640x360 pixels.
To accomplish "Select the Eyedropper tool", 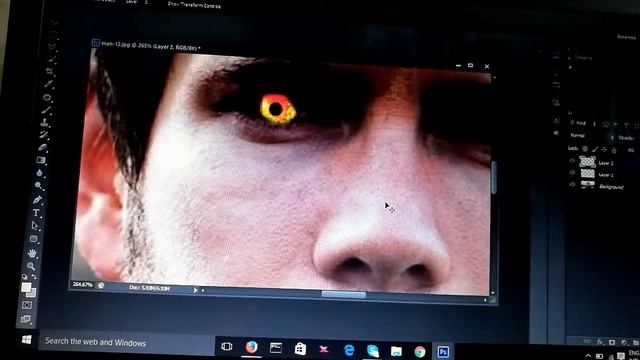I will click(x=48, y=84).
